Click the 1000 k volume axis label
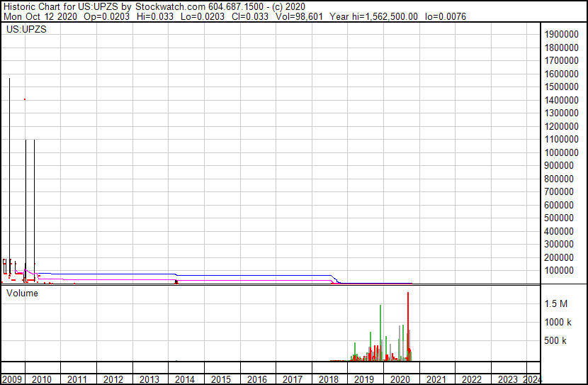588x385 pixels. pos(558,322)
